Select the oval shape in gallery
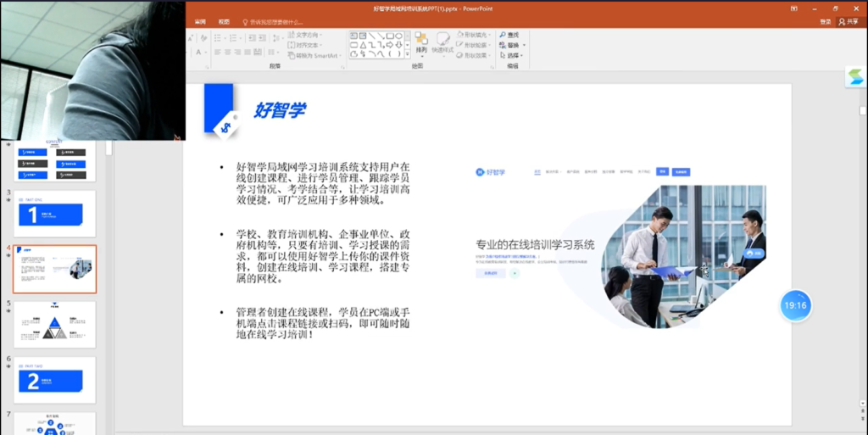Image resolution: width=868 pixels, height=435 pixels. coord(398,36)
